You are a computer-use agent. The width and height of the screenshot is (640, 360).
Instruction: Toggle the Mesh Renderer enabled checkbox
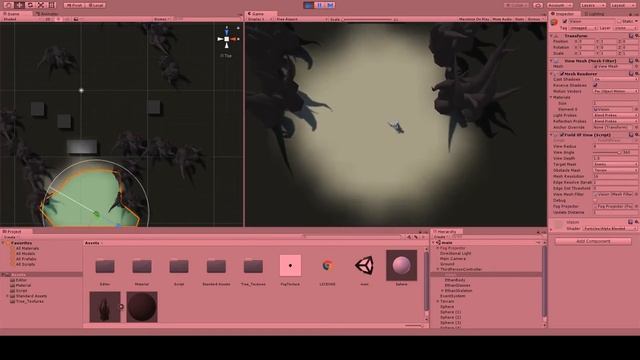tap(562, 74)
